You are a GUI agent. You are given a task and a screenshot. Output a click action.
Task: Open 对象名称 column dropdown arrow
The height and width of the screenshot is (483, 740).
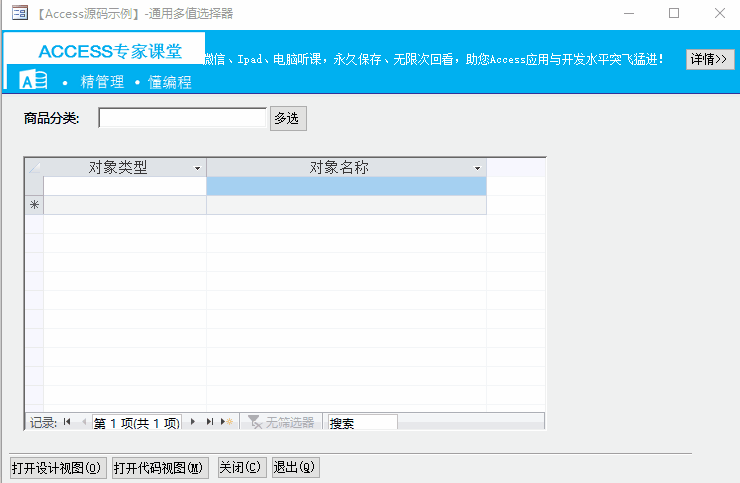coord(478,168)
